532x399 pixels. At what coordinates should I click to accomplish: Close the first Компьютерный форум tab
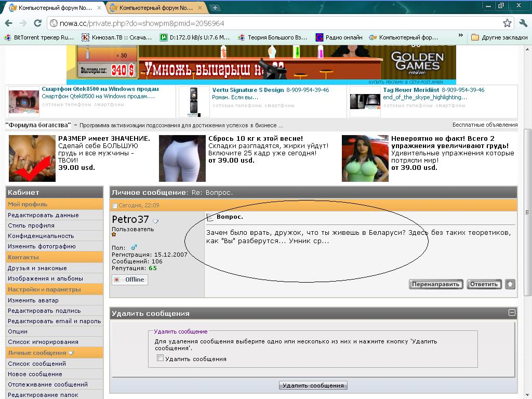pyautogui.click(x=99, y=7)
